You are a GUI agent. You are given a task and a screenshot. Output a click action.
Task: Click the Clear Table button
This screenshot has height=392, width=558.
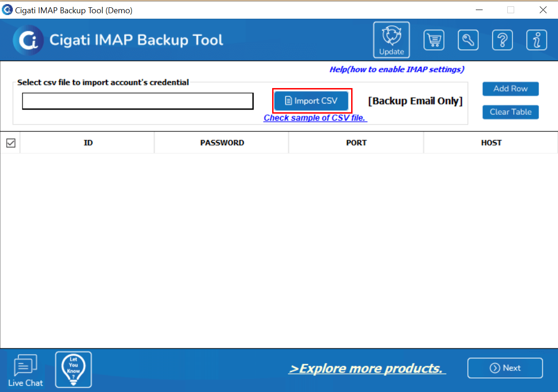(x=511, y=112)
